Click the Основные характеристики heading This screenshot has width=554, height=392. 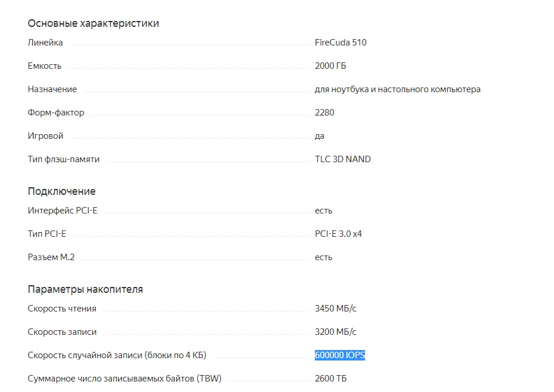point(93,23)
